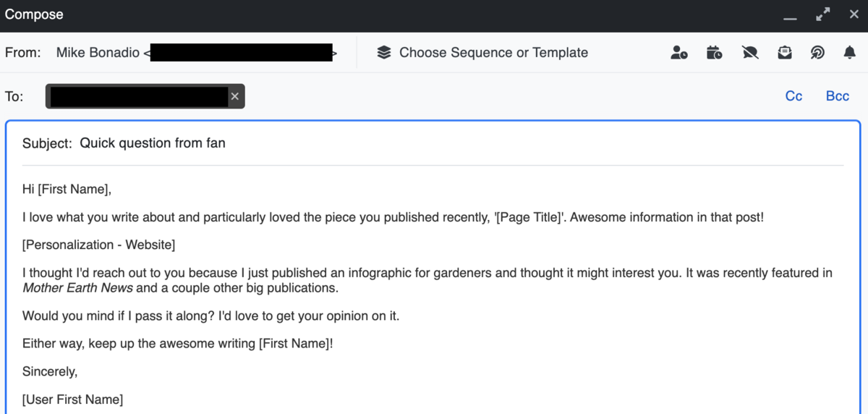Click the italic 'Mother Earth News' text
Viewport: 868px width, 414px height.
pyautogui.click(x=77, y=288)
